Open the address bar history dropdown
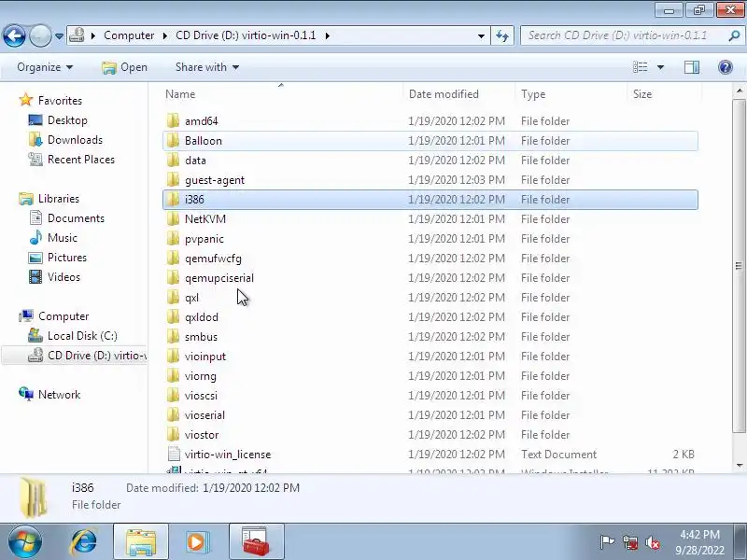 [x=481, y=35]
